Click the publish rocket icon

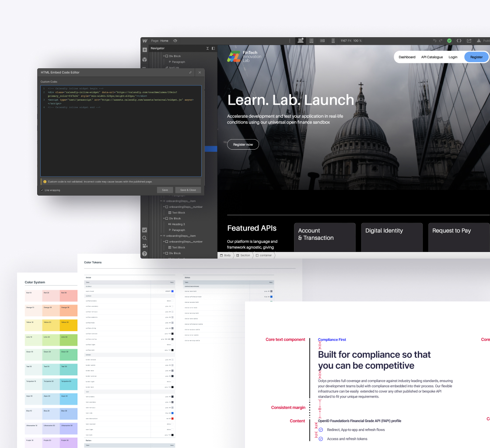(x=479, y=41)
